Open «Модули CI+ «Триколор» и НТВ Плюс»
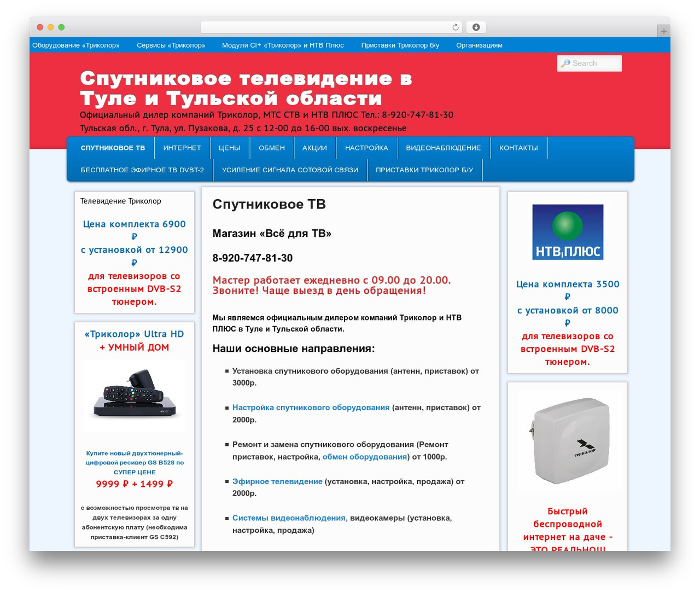 coord(283,45)
